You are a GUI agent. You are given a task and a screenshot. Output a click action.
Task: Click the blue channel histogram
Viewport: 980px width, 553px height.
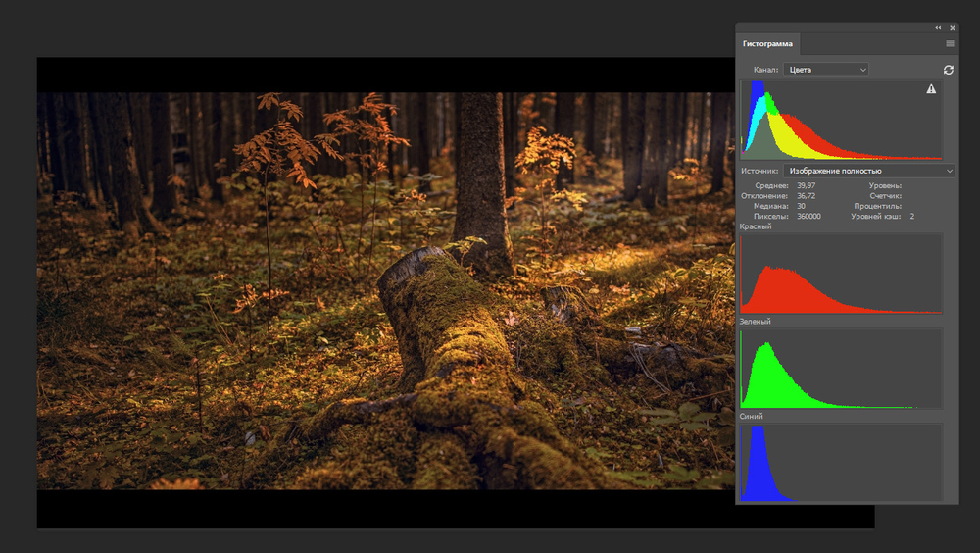pos(841,463)
